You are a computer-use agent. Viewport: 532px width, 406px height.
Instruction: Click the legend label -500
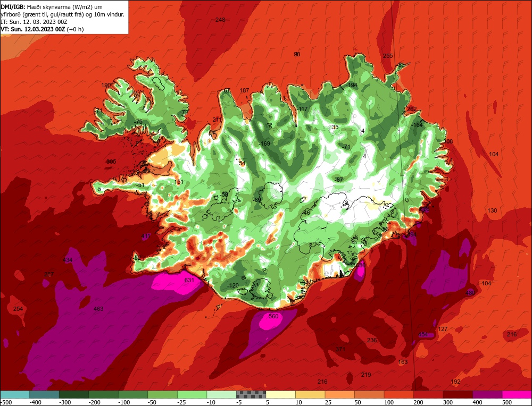pos(6,402)
